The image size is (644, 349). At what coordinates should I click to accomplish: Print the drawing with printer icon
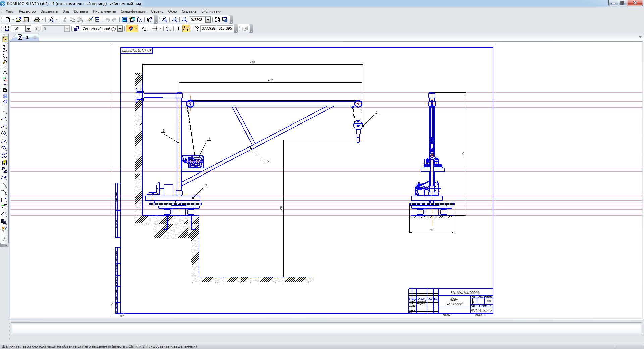tap(37, 20)
